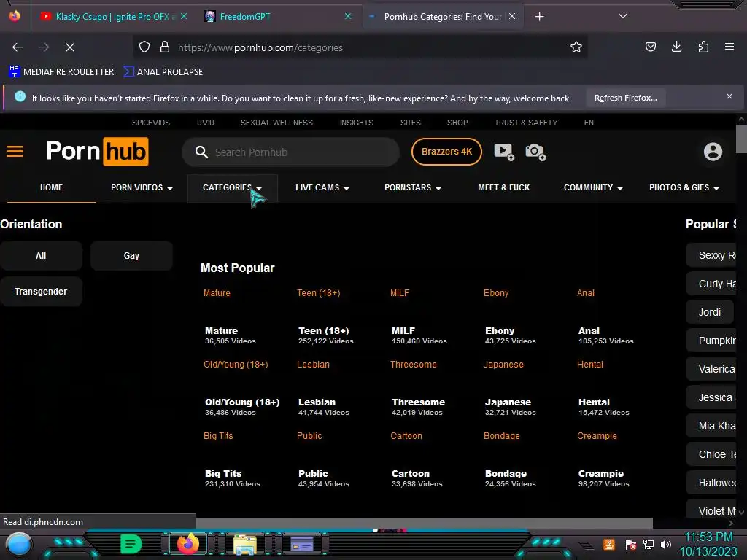Close the FreedomGPT tab

coord(348,16)
